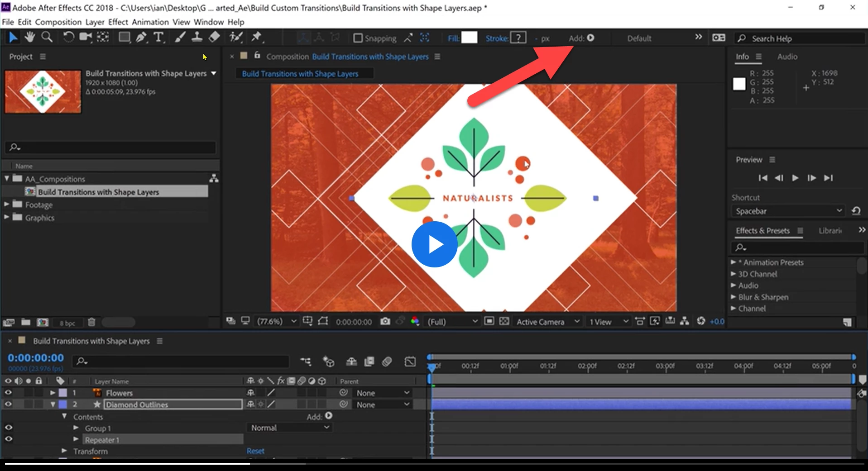Hide the Diamond Outlines layer
The width and height of the screenshot is (868, 471).
tap(8, 404)
